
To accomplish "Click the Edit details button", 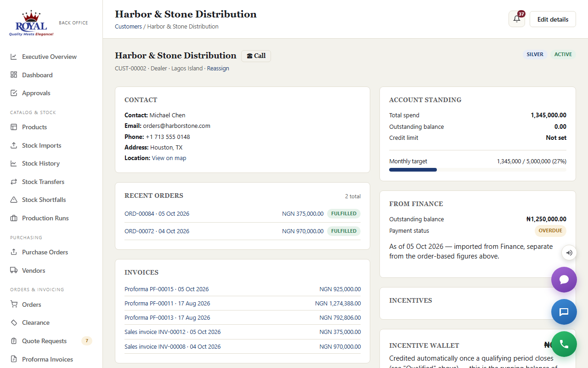I will click(x=553, y=19).
